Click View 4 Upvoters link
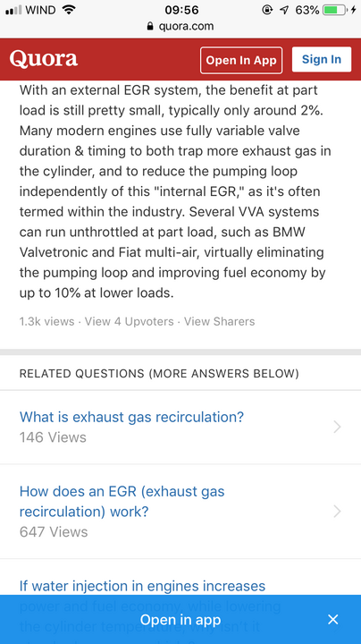The width and height of the screenshot is (361, 644). tap(130, 321)
